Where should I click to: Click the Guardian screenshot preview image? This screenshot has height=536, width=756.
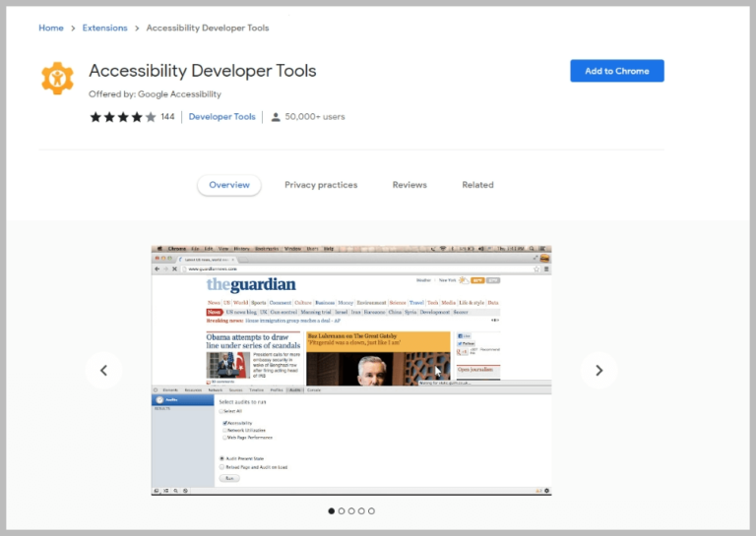pos(350,370)
